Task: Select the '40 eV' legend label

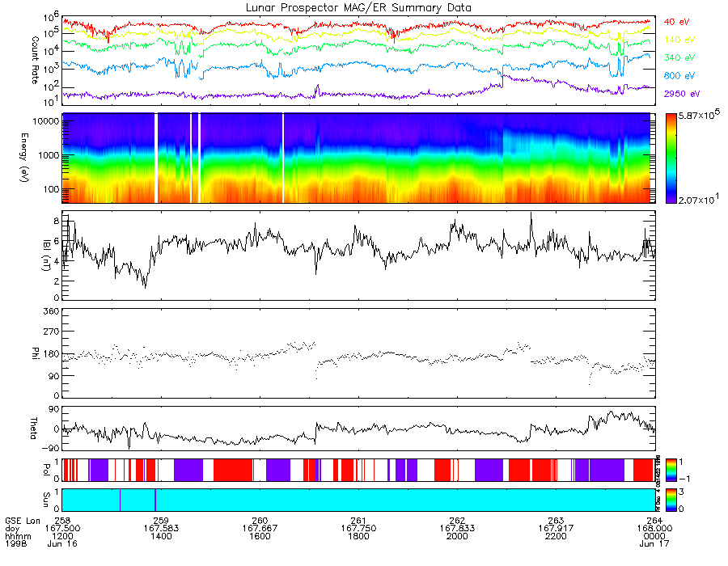Action: 676,22
